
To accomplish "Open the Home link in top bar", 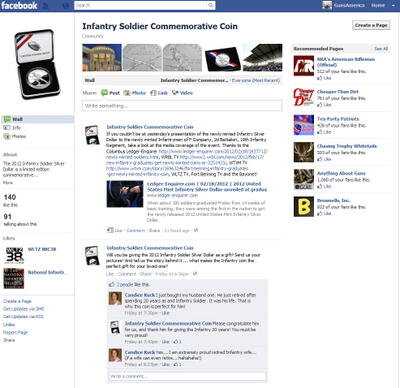I will click(x=378, y=5).
